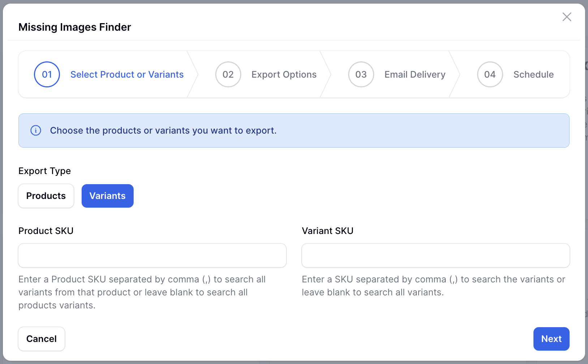The image size is (588, 364).
Task: Click the blue highlighted "01" circle outline
Action: [x=47, y=74]
